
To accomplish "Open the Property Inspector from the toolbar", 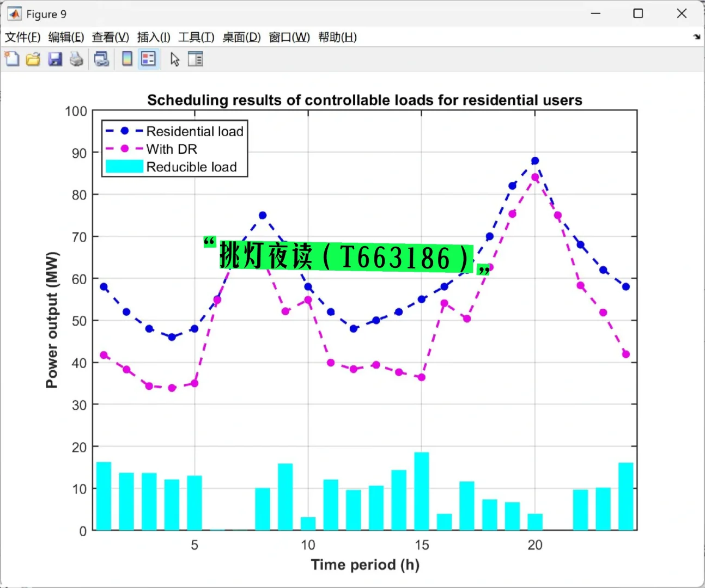I will pos(195,59).
